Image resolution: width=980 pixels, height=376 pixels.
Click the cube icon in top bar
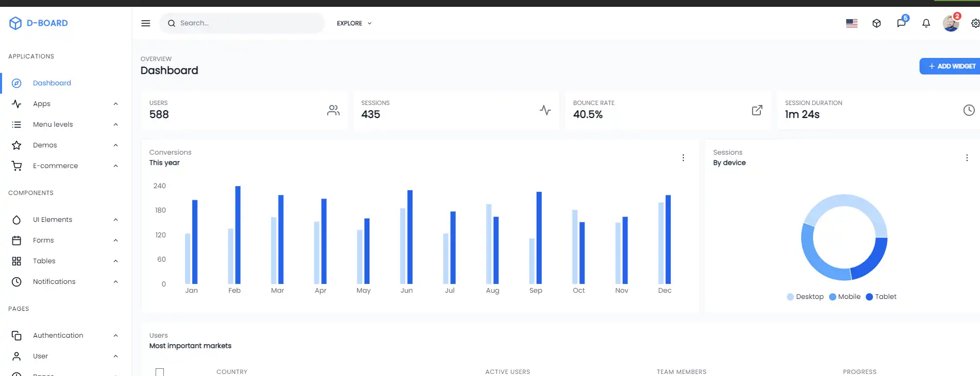click(877, 23)
